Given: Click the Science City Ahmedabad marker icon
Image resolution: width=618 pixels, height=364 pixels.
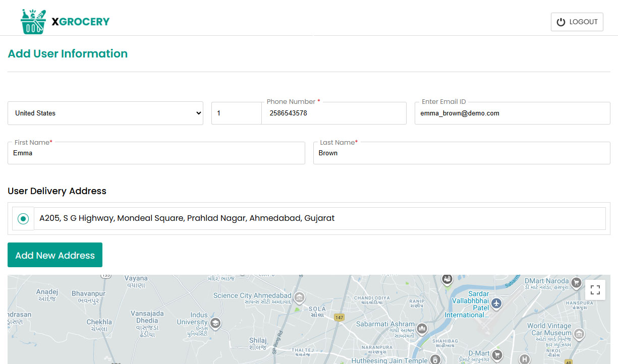Looking at the screenshot, I should (299, 297).
